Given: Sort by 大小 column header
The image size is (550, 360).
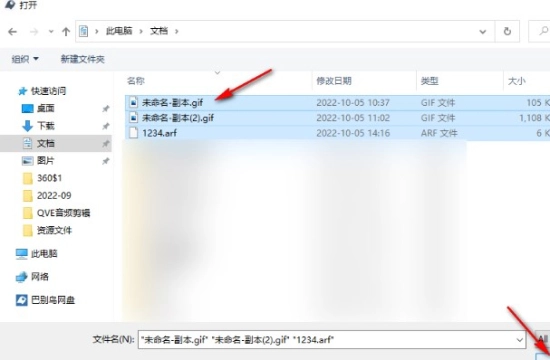Looking at the screenshot, I should 517,81.
